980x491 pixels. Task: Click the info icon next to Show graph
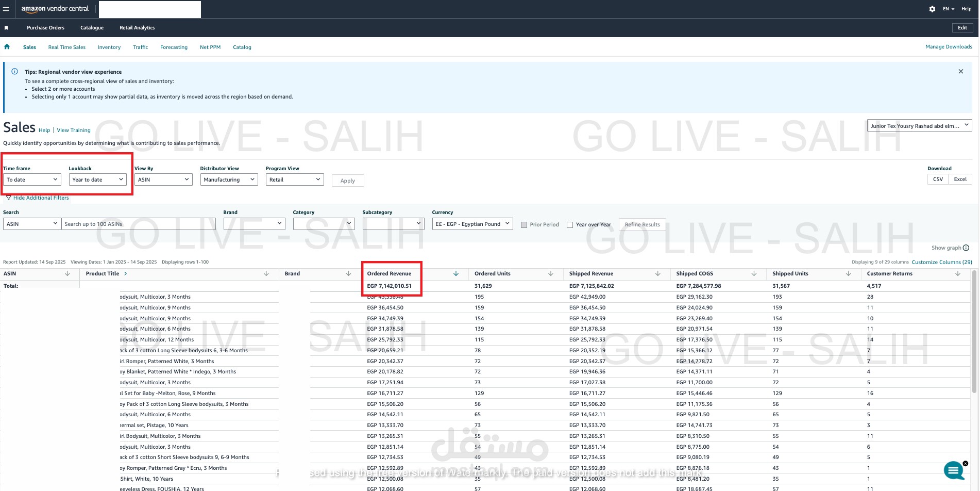tap(966, 248)
